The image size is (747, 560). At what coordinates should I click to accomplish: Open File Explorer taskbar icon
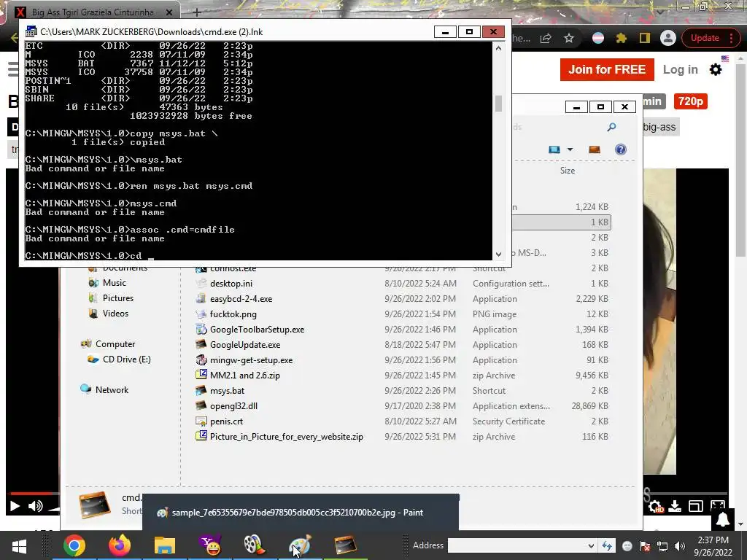[165, 545]
